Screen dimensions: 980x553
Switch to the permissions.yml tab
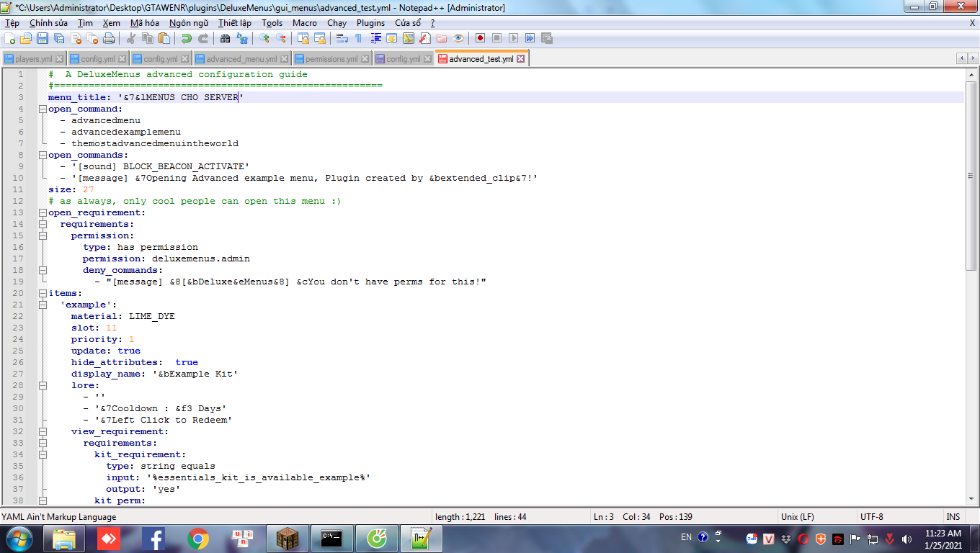[331, 59]
